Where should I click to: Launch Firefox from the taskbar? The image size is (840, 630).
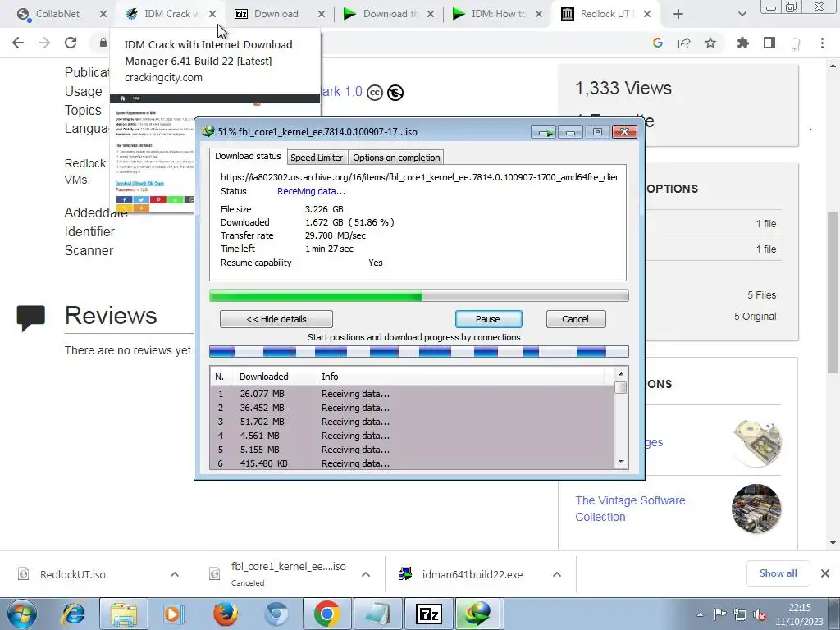[x=226, y=614]
